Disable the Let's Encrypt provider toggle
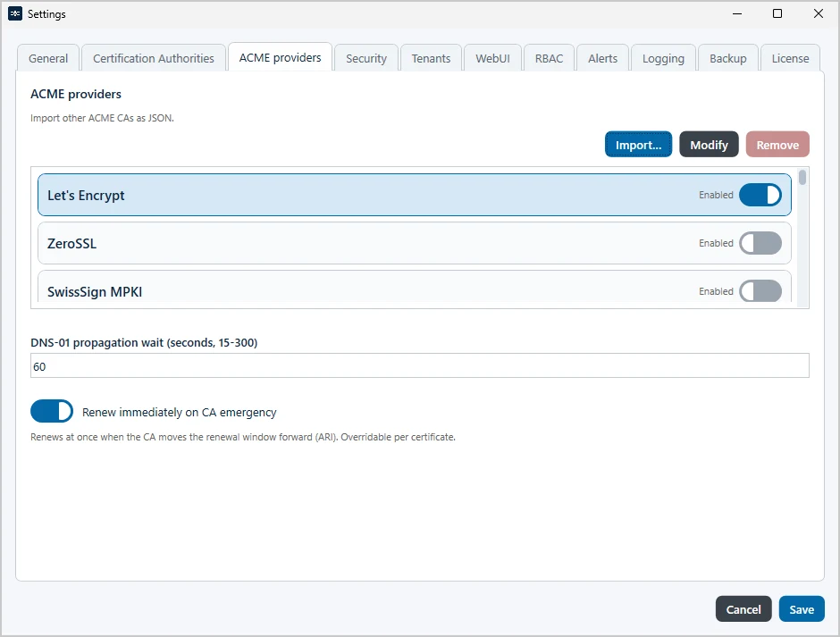Viewport: 840px width, 637px height. 760,195
